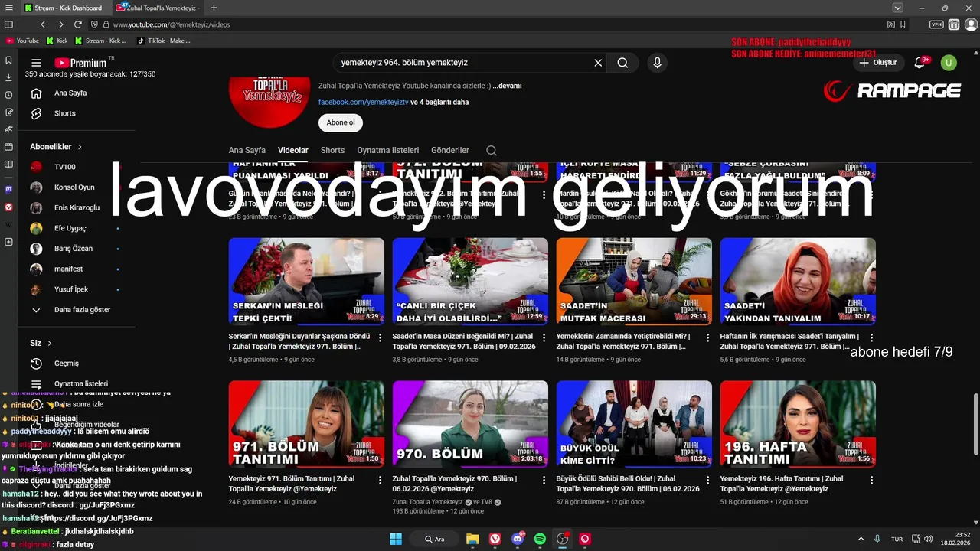Go to Shorts in YouTube sidebar
This screenshot has width=980, height=551.
coord(65,113)
